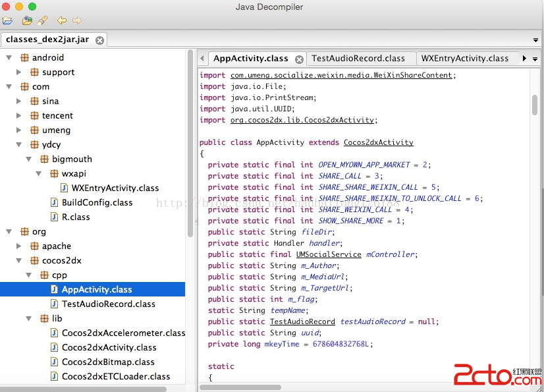The image size is (544, 392).
Task: Open the editor tab list dropdown
Action: tap(535, 59)
